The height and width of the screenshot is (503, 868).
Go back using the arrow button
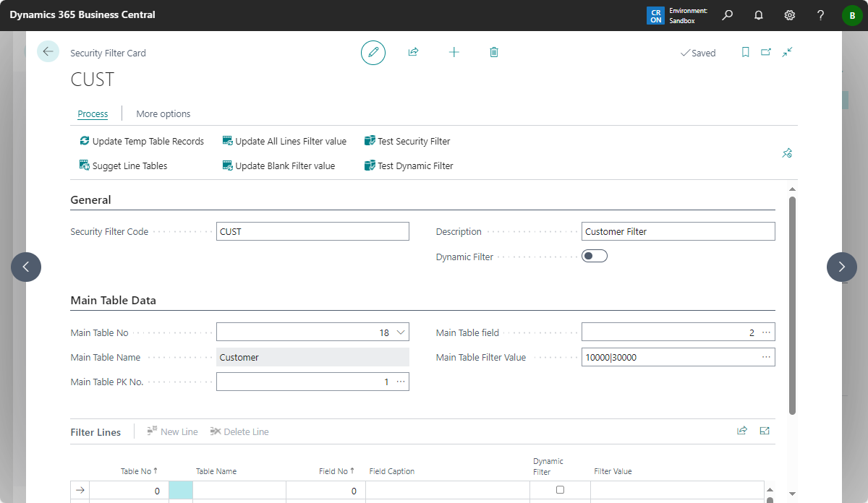[x=48, y=51]
